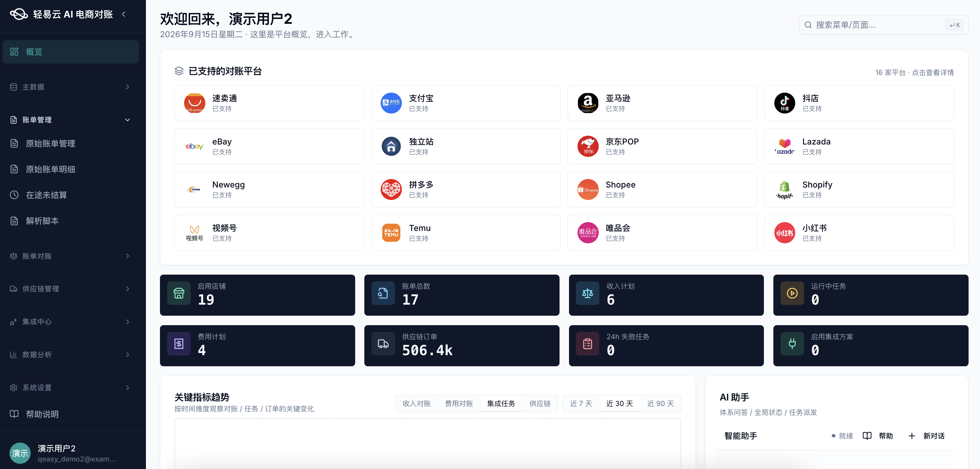Collapse the 账单管理 menu
The height and width of the screenshot is (469, 980).
(x=71, y=120)
